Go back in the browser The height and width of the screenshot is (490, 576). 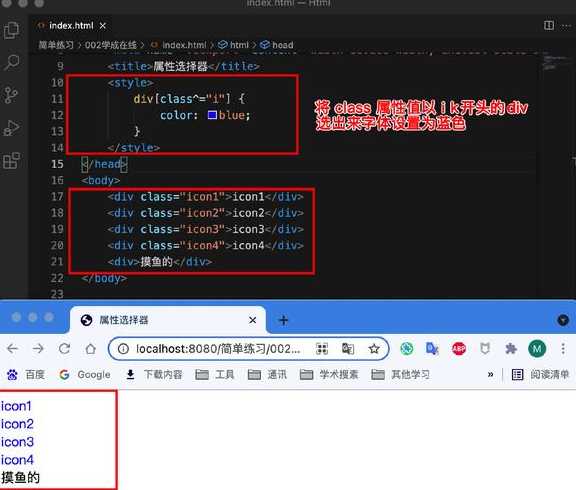click(12, 349)
